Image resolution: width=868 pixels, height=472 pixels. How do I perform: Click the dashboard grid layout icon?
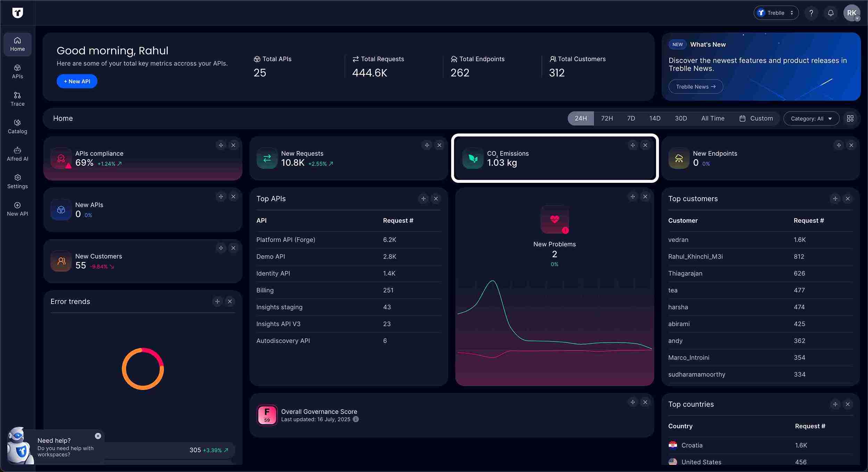850,119
